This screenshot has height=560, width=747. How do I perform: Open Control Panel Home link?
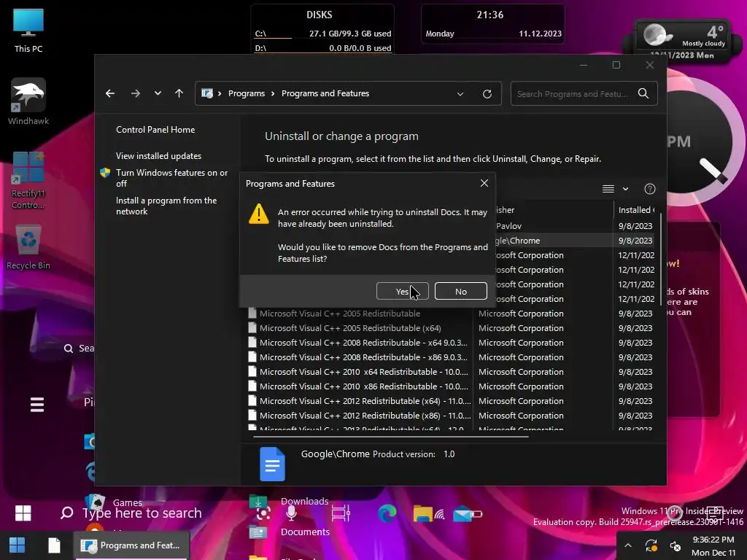pyautogui.click(x=155, y=130)
